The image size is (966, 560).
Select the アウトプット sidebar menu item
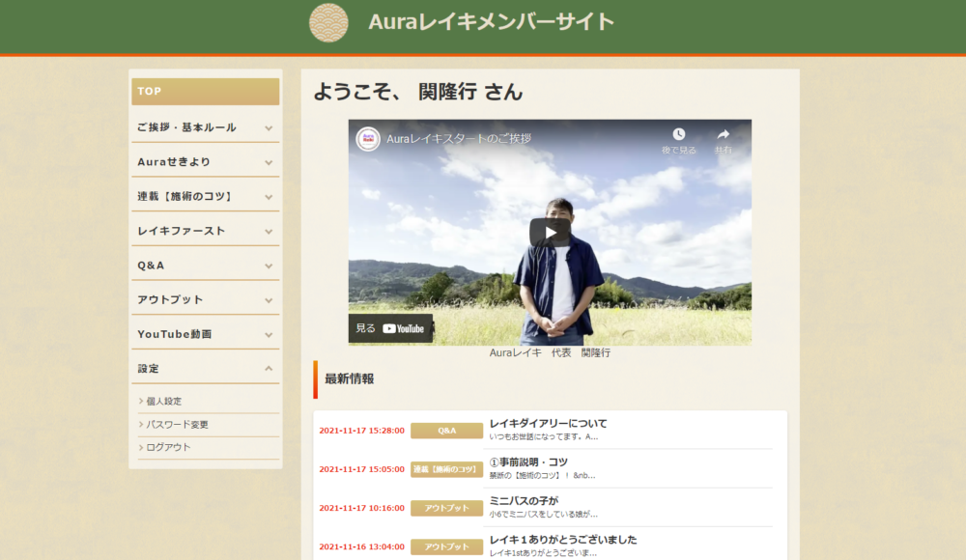click(x=170, y=299)
